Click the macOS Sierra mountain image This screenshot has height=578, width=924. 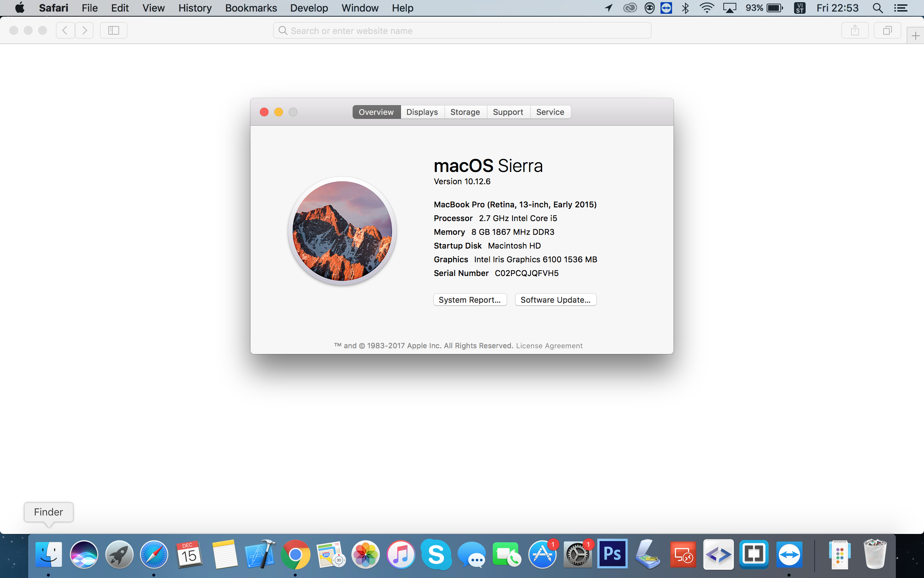point(342,231)
